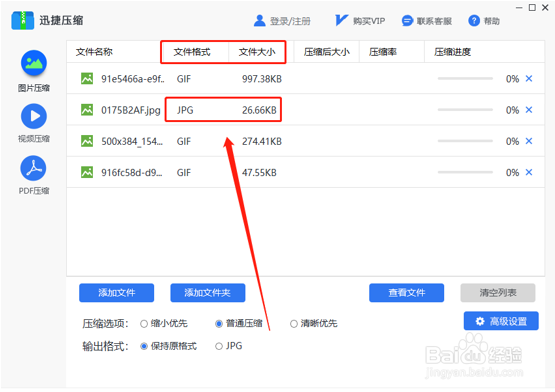Screen dimensions: 555x392
Task: Click image file icon for 91e5466a-e9f..
Action: pyautogui.click(x=87, y=78)
